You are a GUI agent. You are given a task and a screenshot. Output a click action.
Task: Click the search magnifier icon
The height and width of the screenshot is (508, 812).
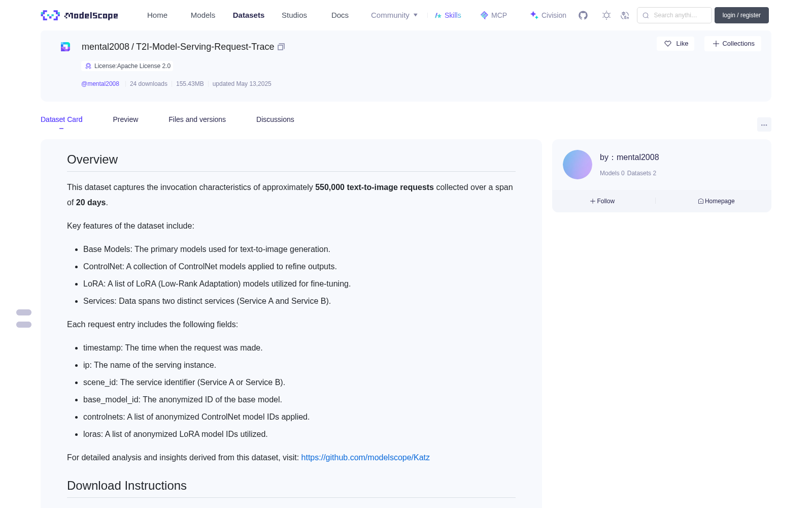click(646, 15)
